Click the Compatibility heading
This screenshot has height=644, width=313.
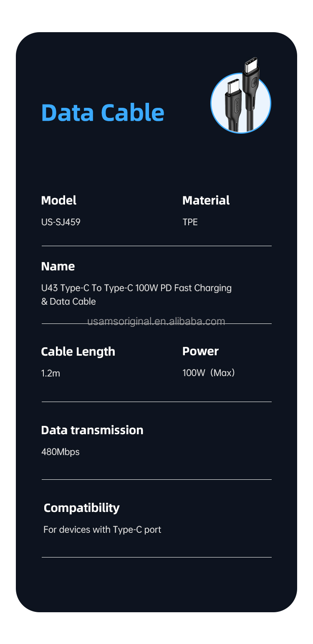tap(81, 508)
